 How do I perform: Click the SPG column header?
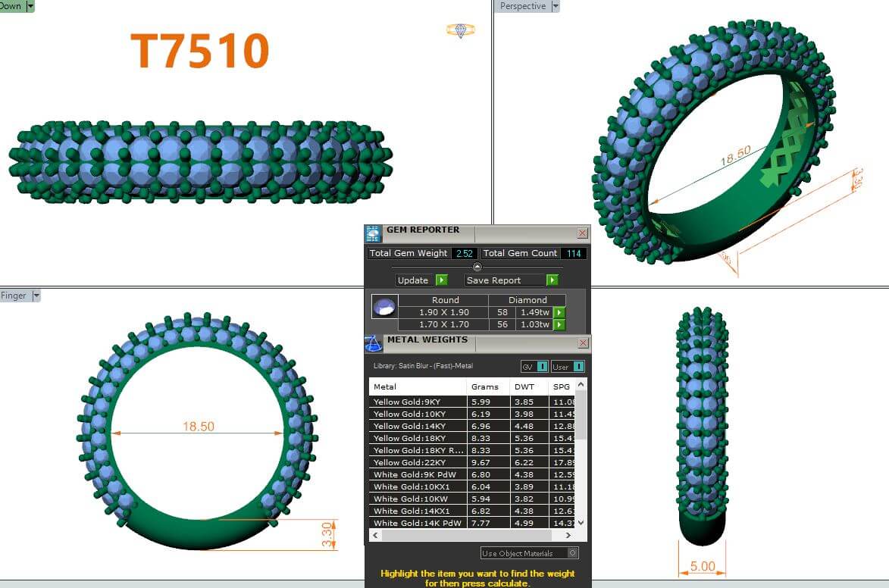562,386
